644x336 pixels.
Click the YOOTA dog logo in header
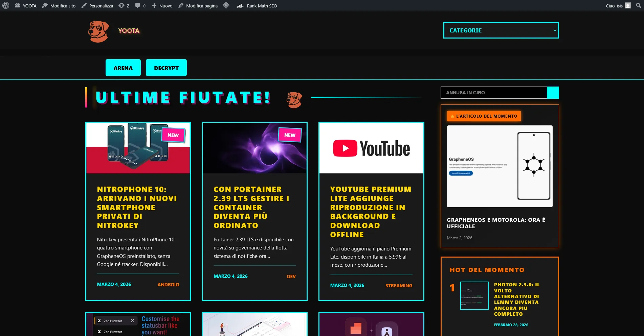click(98, 31)
